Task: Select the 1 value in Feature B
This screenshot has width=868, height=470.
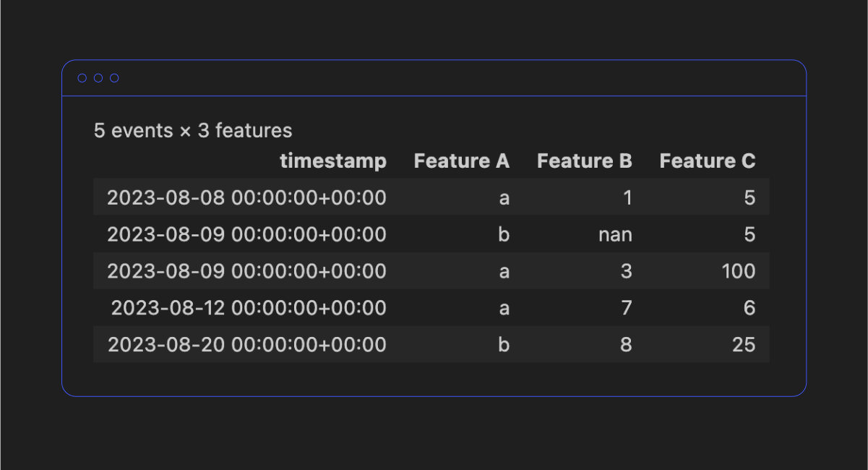Action: click(x=627, y=197)
